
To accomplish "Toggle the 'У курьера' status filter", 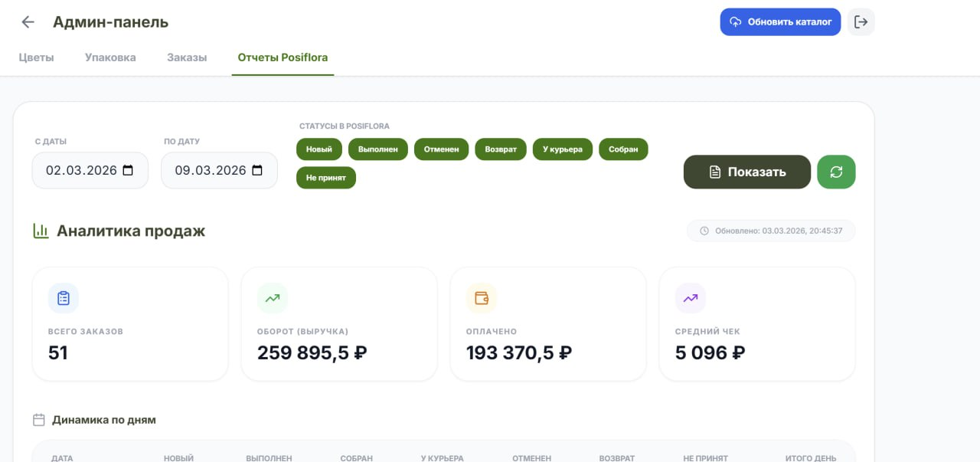I will point(563,149).
